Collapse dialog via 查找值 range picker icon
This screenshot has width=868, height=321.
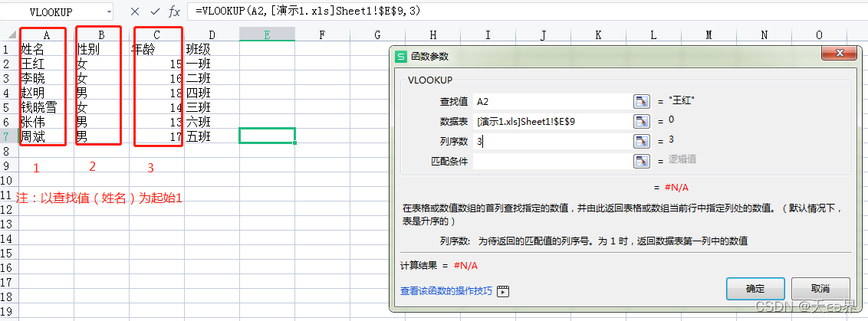click(641, 101)
